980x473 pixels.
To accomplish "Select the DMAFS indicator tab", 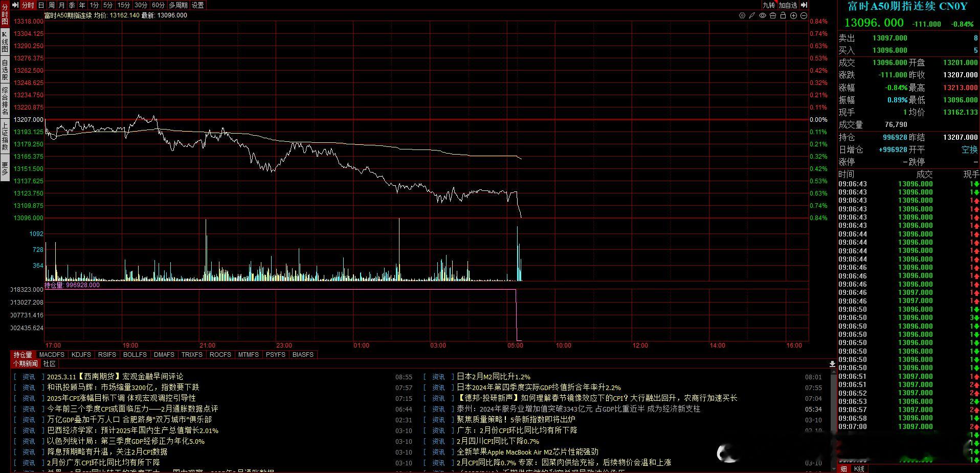I will coord(164,355).
